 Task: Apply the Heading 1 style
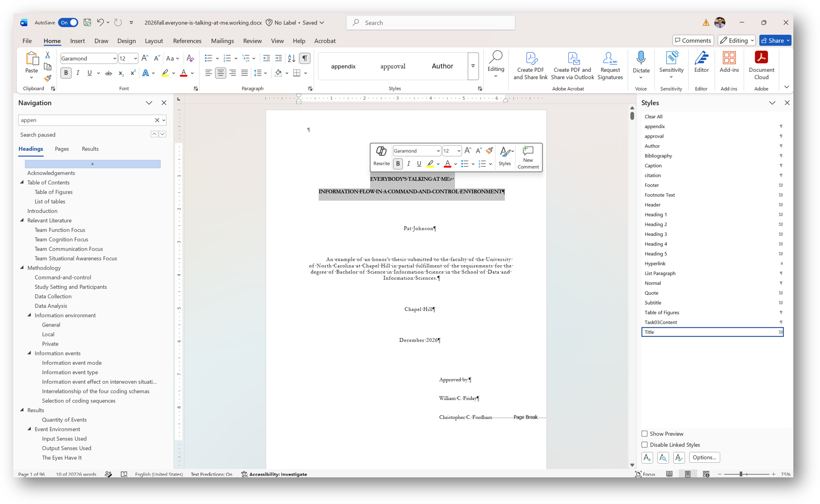pyautogui.click(x=713, y=214)
